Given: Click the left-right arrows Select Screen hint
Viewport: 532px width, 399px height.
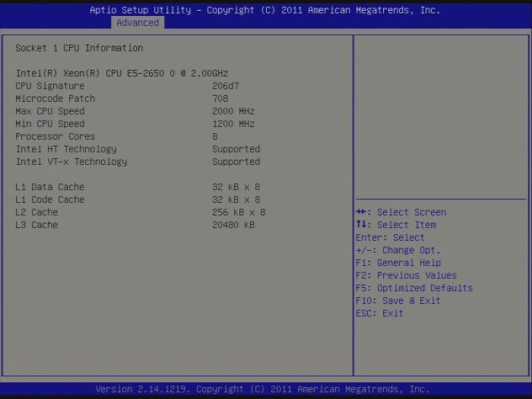Looking at the screenshot, I should (401, 212).
